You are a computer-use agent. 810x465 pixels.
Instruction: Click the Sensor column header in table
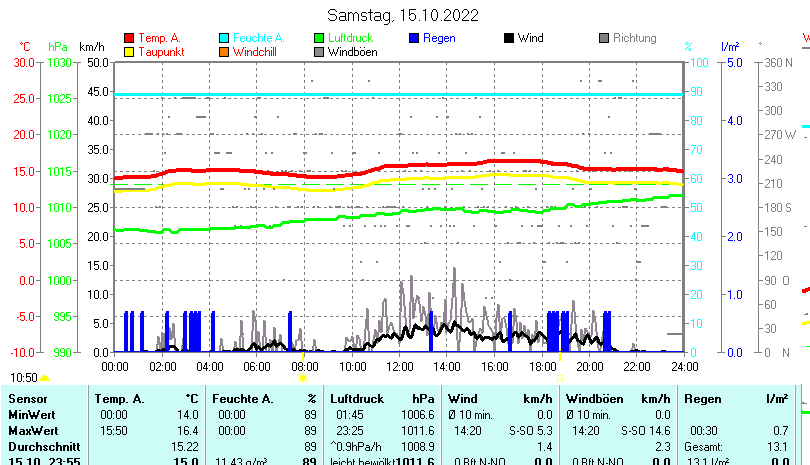pos(28,399)
